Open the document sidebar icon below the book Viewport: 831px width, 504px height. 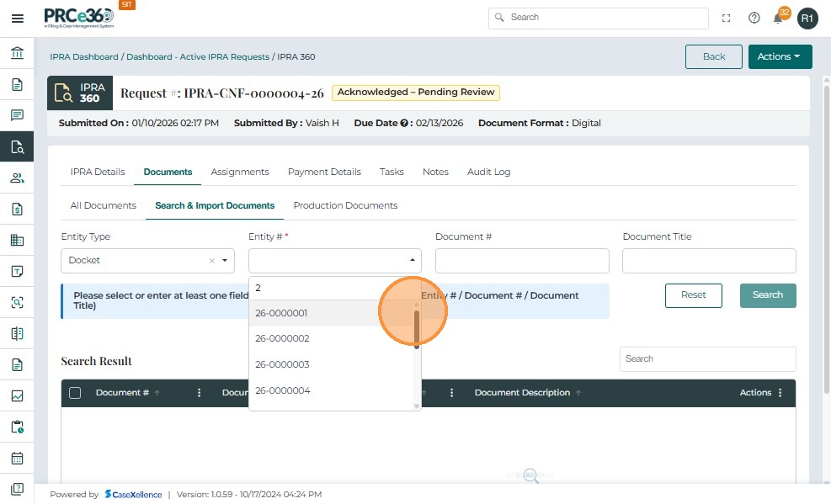click(17, 365)
